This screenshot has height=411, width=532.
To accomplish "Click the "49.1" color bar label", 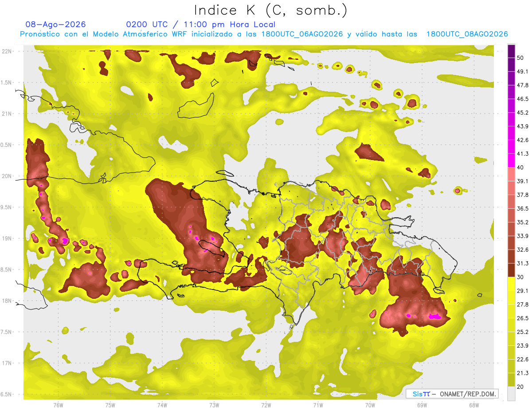I will 523,72.
